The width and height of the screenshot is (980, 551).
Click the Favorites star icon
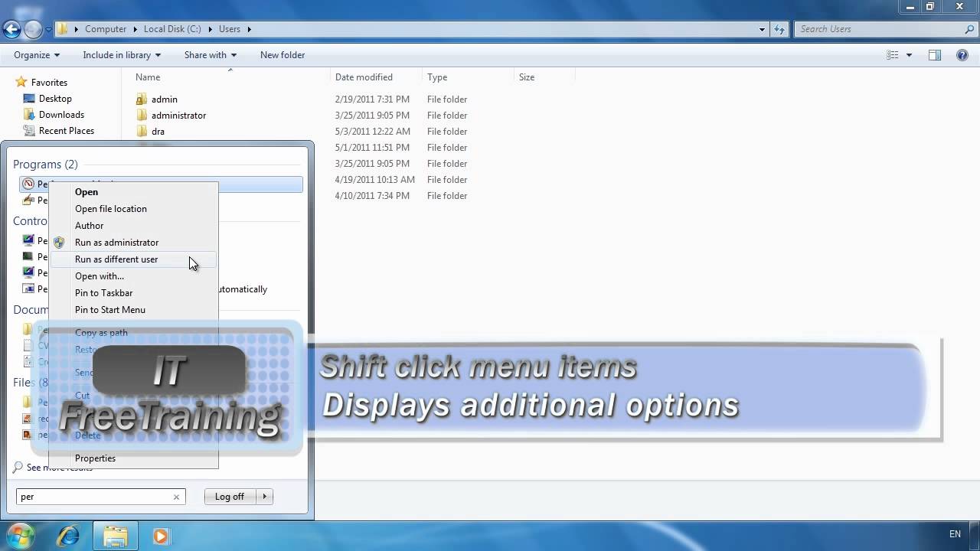(x=21, y=82)
